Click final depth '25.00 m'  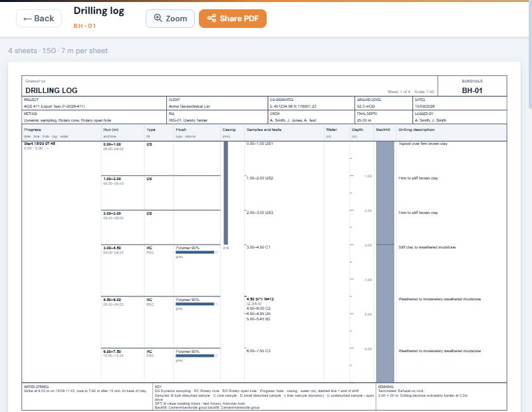[x=364, y=120]
